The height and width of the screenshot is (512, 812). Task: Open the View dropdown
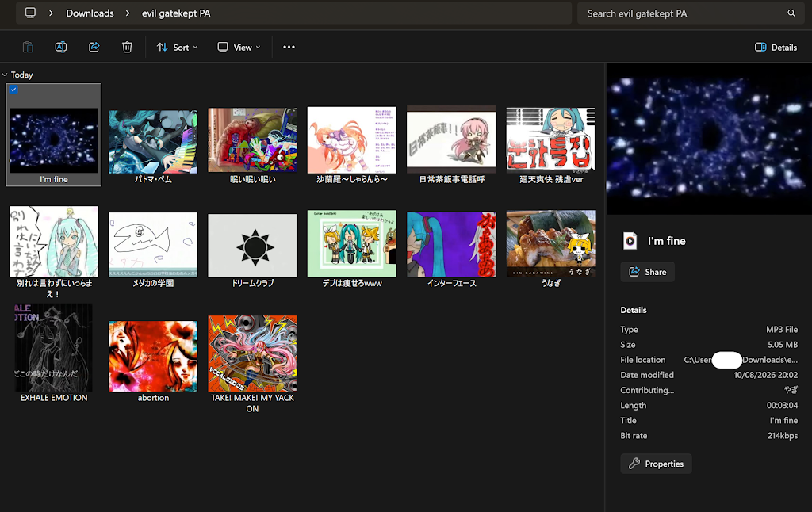[239, 47]
